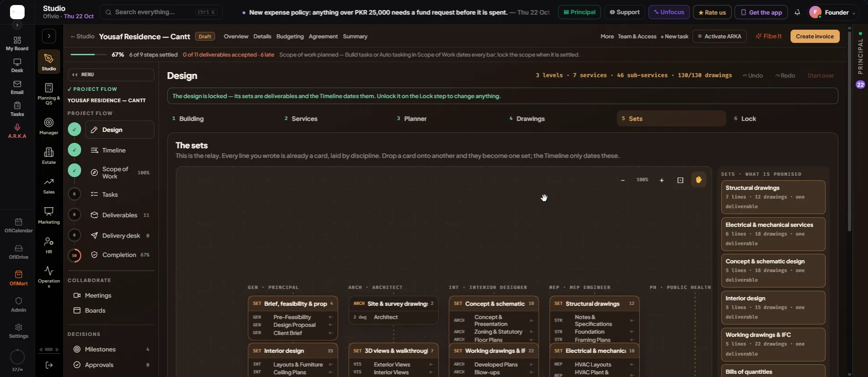Collapse the MENU panel
868x377 pixels.
(x=111, y=74)
